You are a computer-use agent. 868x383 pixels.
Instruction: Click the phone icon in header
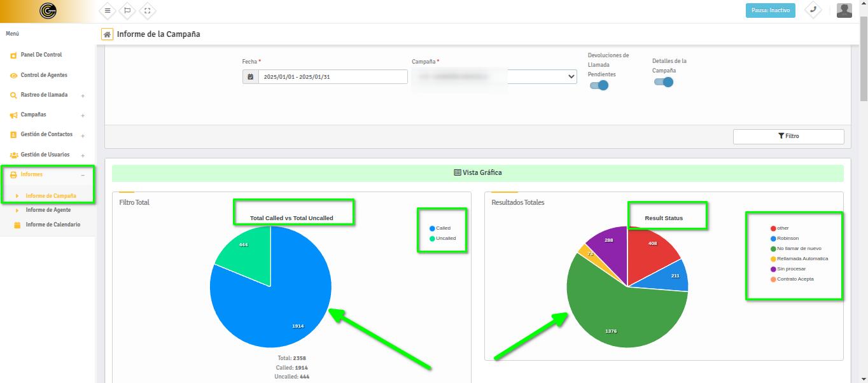(813, 10)
